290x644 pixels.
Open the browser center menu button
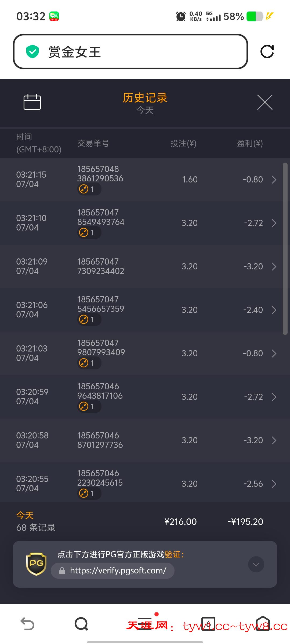coord(145,624)
